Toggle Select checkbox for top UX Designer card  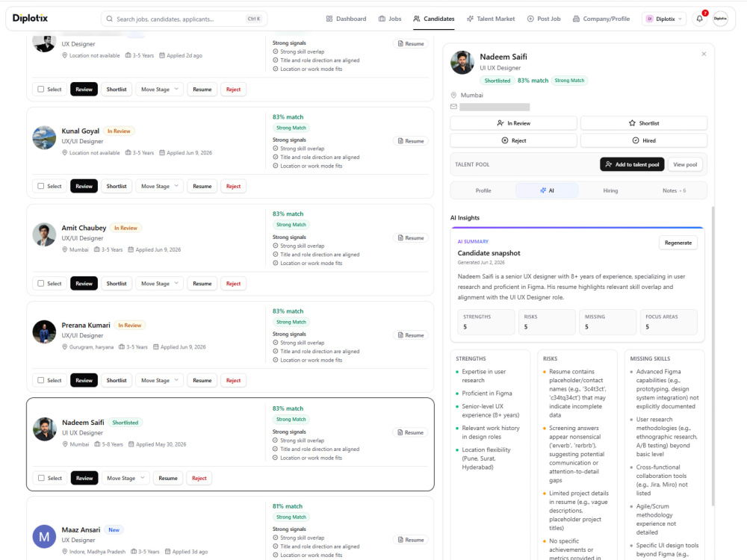coord(41,89)
